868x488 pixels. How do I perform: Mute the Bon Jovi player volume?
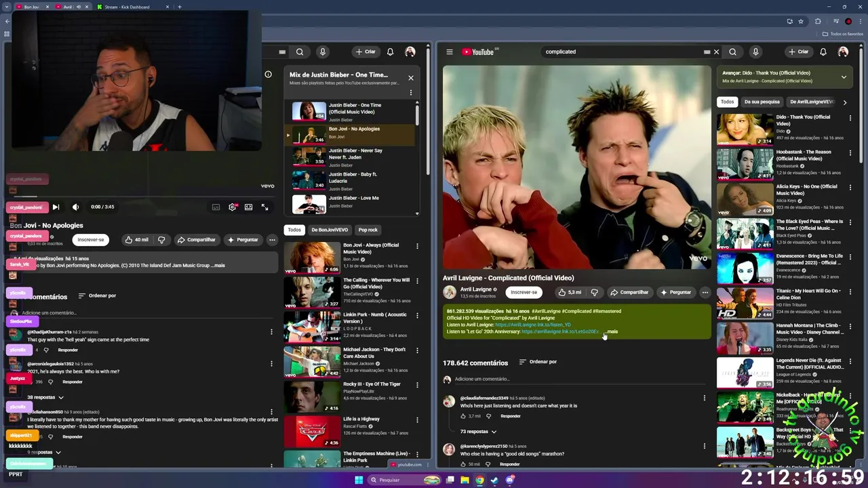(75, 207)
